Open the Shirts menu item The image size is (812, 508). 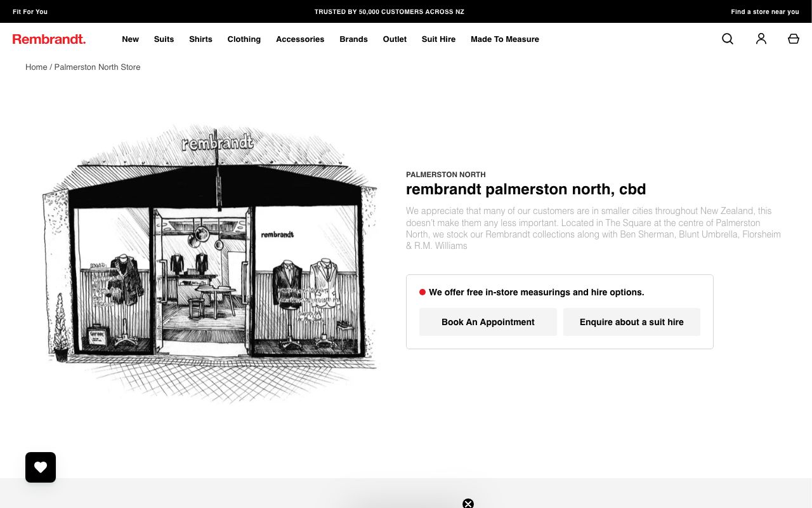[200, 39]
